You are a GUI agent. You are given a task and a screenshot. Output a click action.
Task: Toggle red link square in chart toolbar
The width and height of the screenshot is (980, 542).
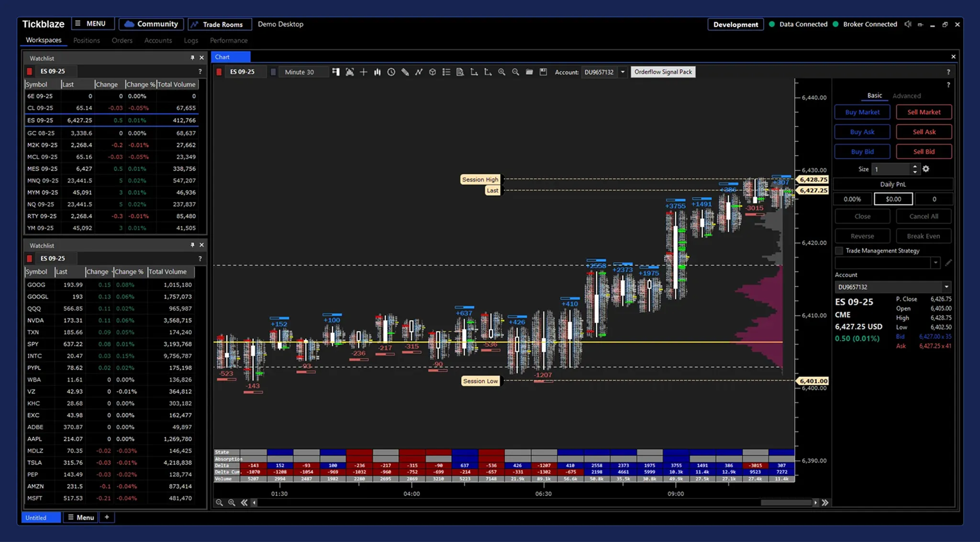219,72
